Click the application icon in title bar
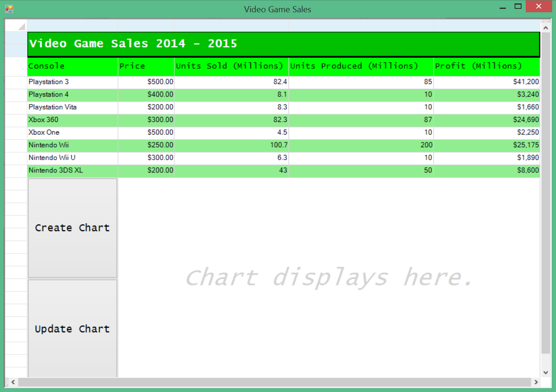This screenshot has width=556, height=392. 9,9
